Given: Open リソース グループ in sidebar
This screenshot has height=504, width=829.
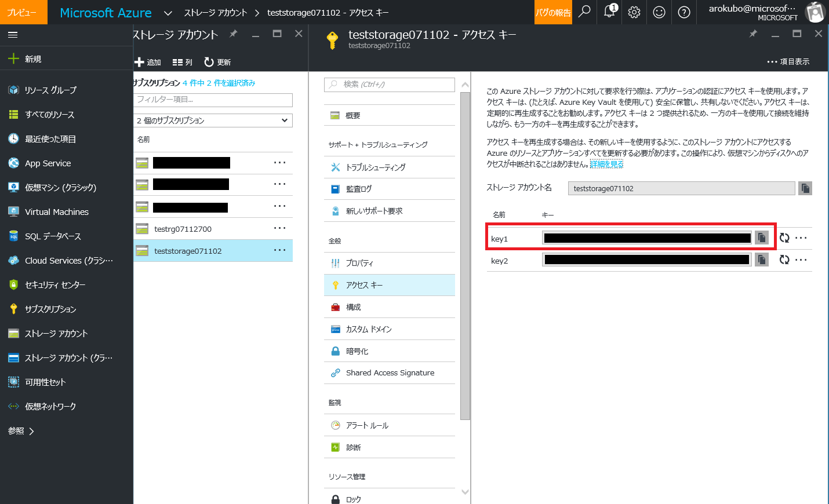Looking at the screenshot, I should click(x=67, y=90).
